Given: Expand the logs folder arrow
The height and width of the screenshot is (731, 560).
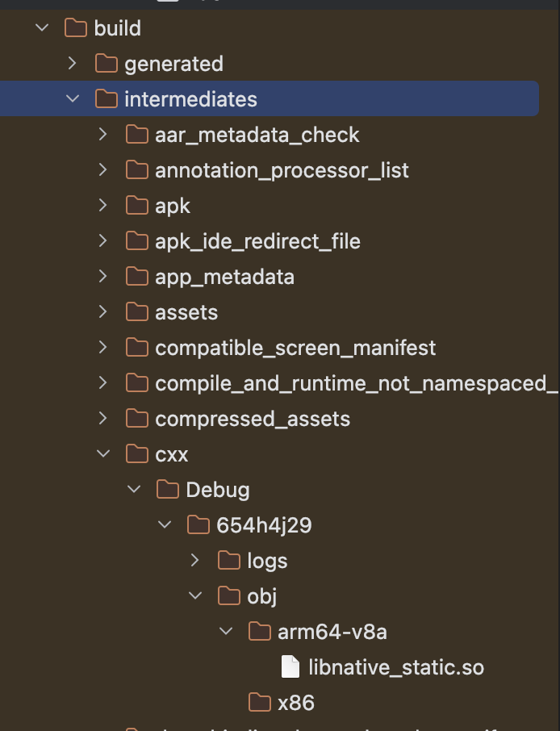Looking at the screenshot, I should coord(195,561).
